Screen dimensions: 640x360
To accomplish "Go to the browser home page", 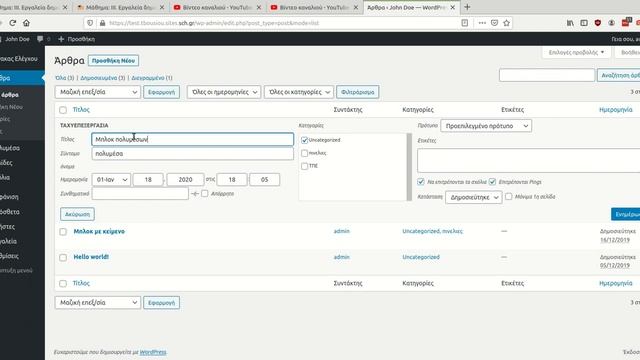I will click(27, 23).
